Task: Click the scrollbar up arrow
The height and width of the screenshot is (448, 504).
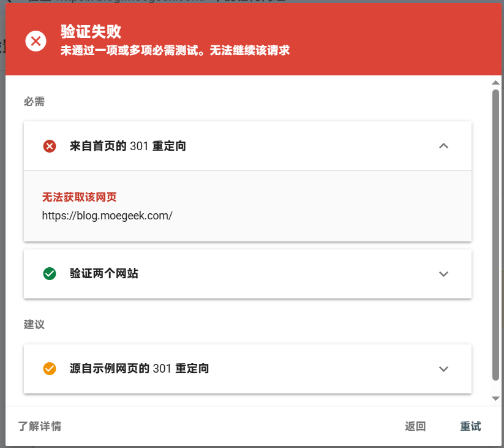Action: pos(495,83)
